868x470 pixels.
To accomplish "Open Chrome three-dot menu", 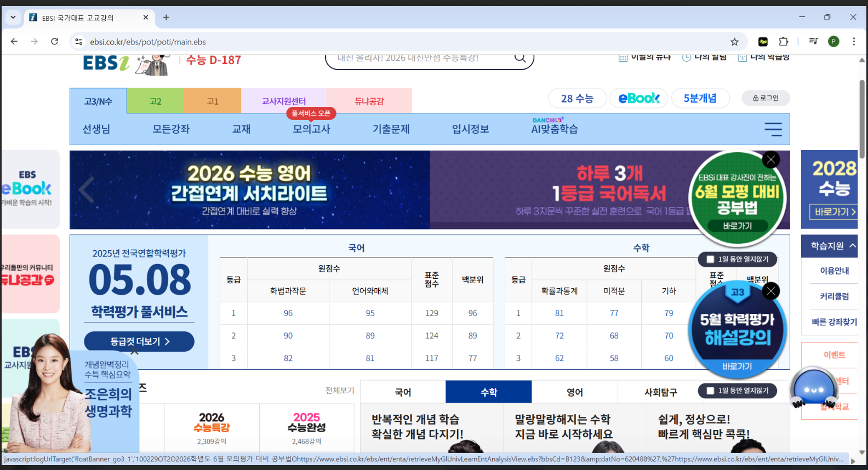I will pos(854,42).
